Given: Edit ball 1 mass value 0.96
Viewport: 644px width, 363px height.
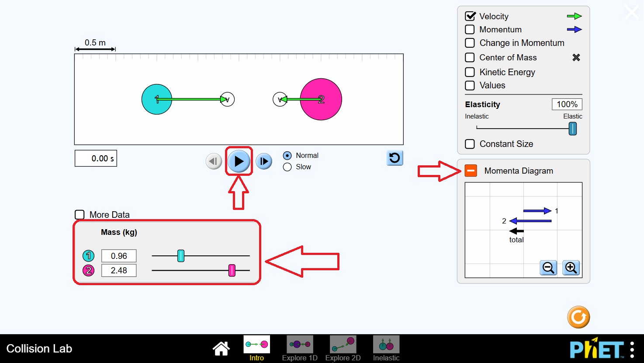Looking at the screenshot, I should [119, 256].
